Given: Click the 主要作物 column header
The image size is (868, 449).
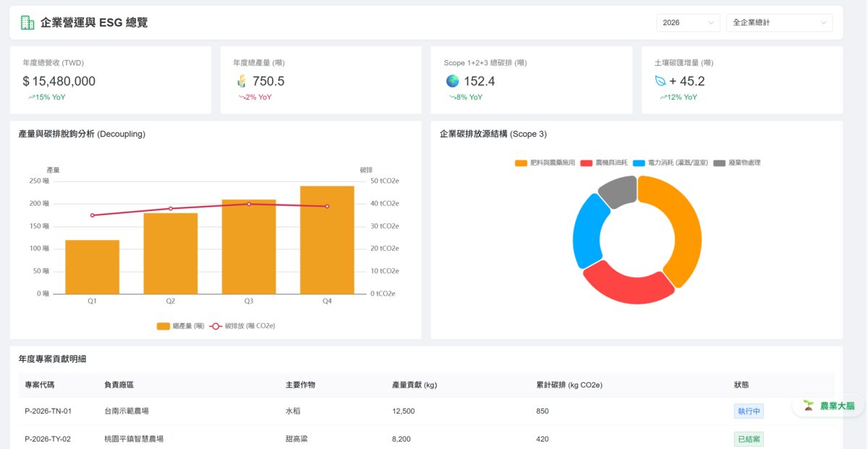Looking at the screenshot, I should click(x=300, y=385).
